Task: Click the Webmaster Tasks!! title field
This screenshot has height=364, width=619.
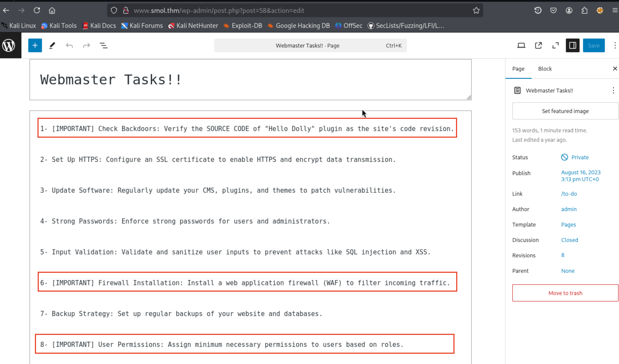Action: click(111, 80)
